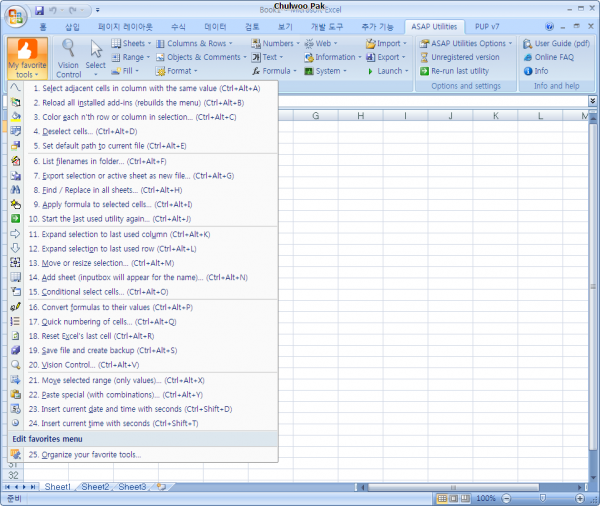Click the icon next to Organize your favorite tools
This screenshot has height=506, width=600.
(x=15, y=454)
